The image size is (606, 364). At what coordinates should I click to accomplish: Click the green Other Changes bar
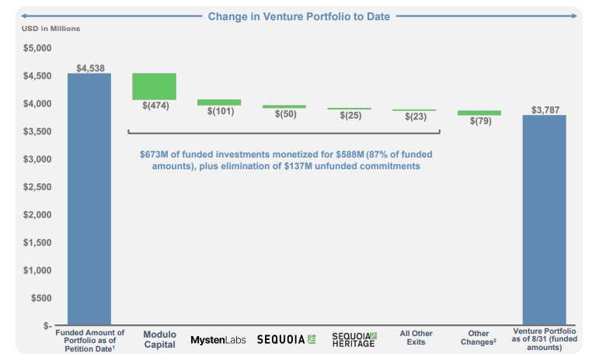[479, 113]
